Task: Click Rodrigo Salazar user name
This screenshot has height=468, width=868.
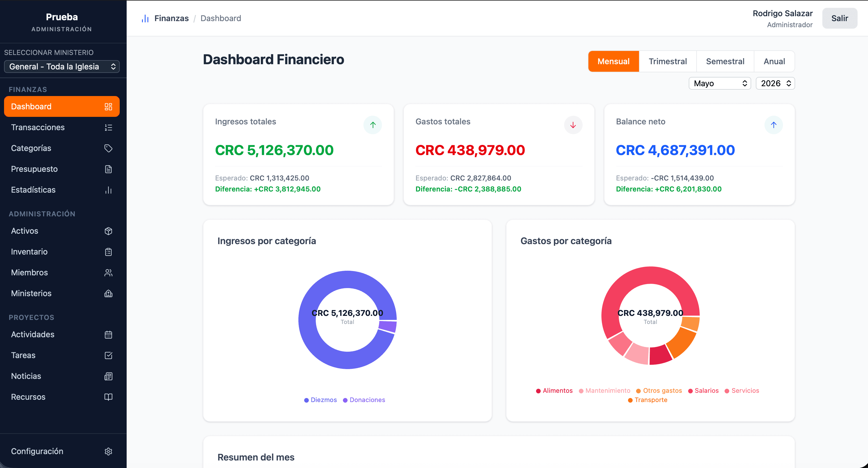Action: (782, 14)
